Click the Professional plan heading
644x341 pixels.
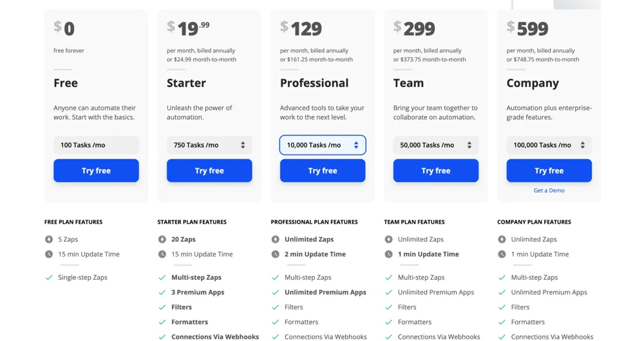pos(314,83)
